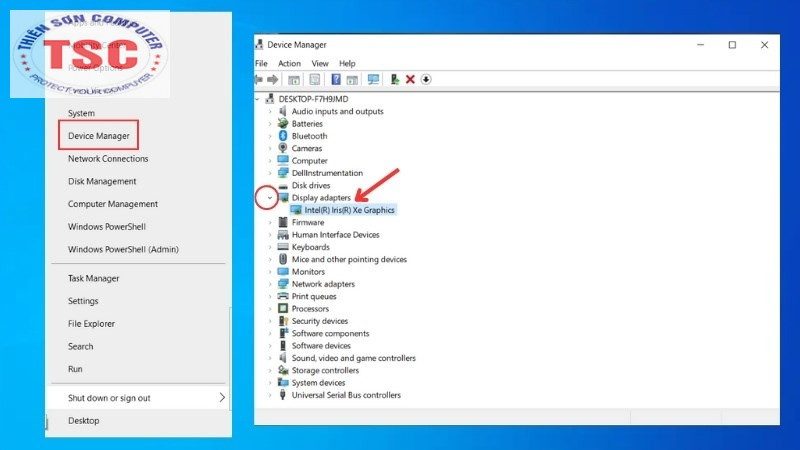Click the Audio inputs and outputs speaker icon
The height and width of the screenshot is (450, 800).
(x=283, y=111)
